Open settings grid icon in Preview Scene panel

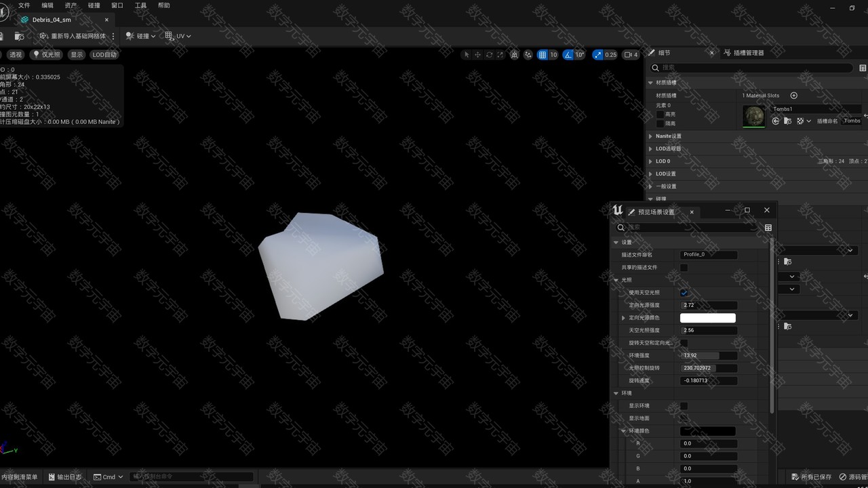768,228
